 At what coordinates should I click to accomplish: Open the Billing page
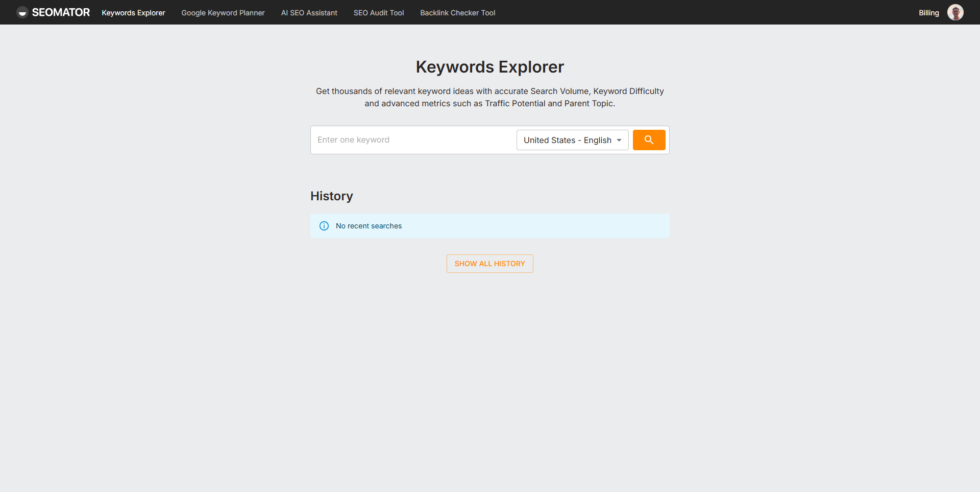coord(928,13)
